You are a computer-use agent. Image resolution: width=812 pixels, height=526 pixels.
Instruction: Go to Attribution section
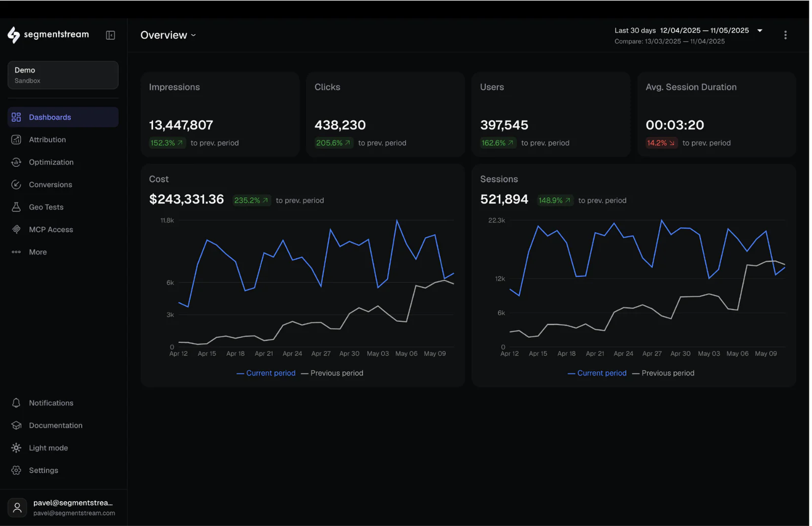click(x=63, y=139)
